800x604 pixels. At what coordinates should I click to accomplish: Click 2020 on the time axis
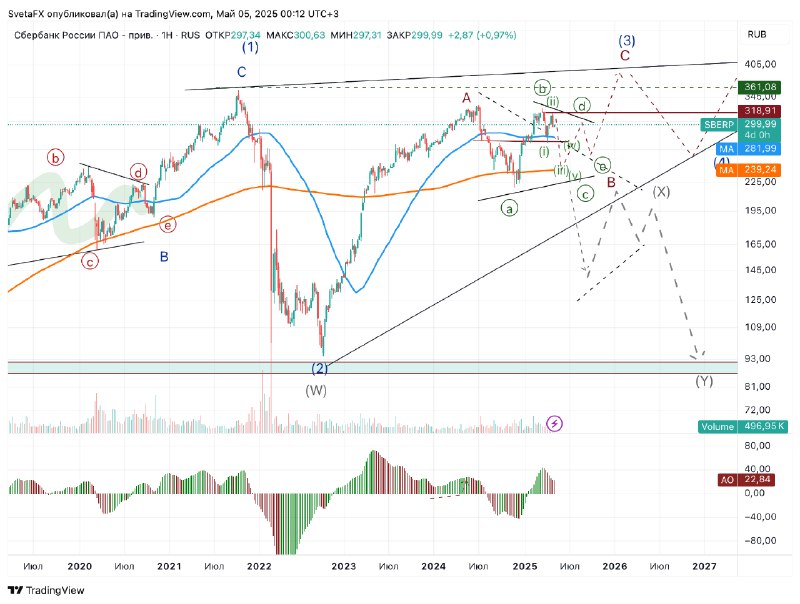[80, 566]
